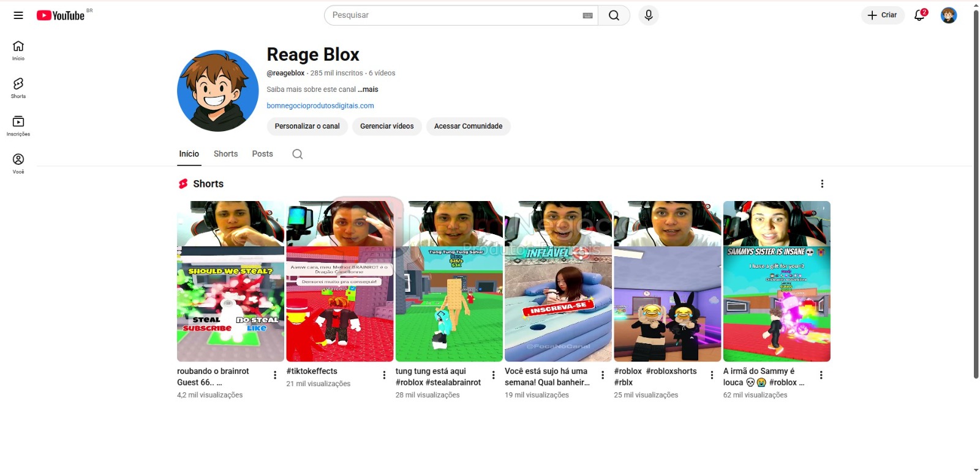Start voice search with microphone
Screen dimensions: 980x475
649,15
